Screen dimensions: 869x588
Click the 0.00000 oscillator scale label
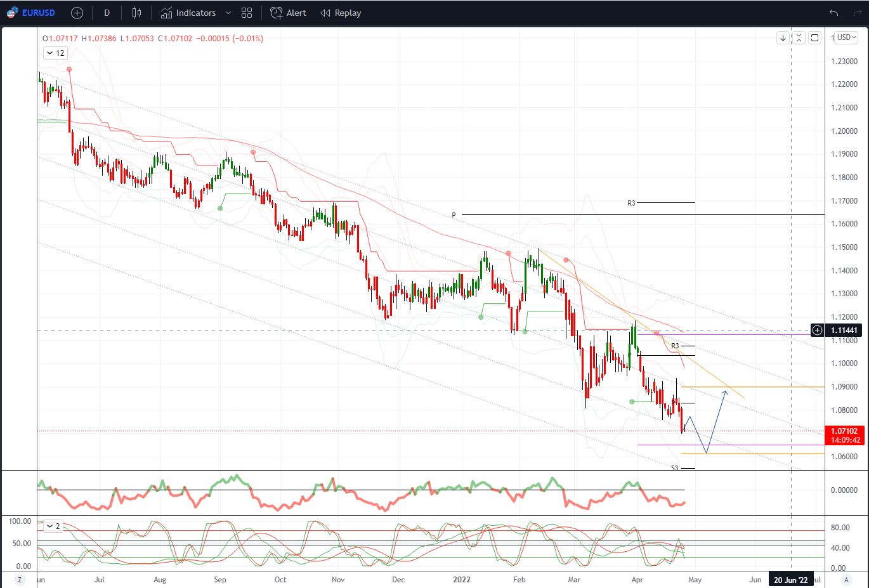(844, 490)
